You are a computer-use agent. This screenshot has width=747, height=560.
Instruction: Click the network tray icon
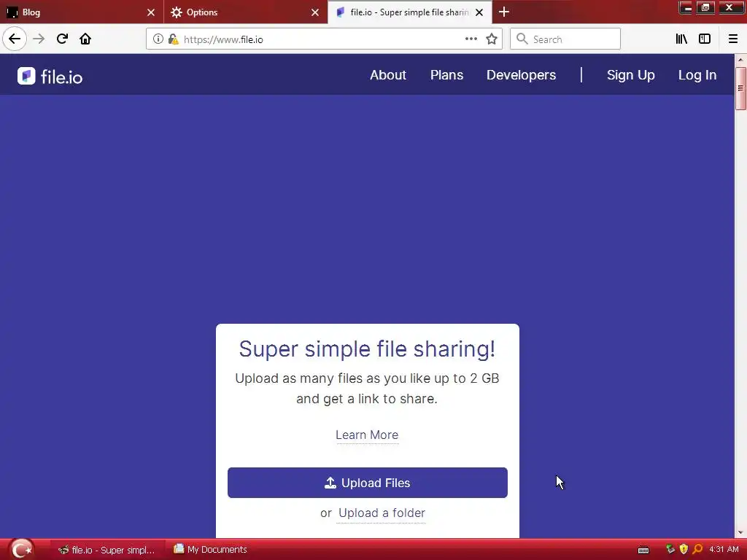click(x=670, y=549)
